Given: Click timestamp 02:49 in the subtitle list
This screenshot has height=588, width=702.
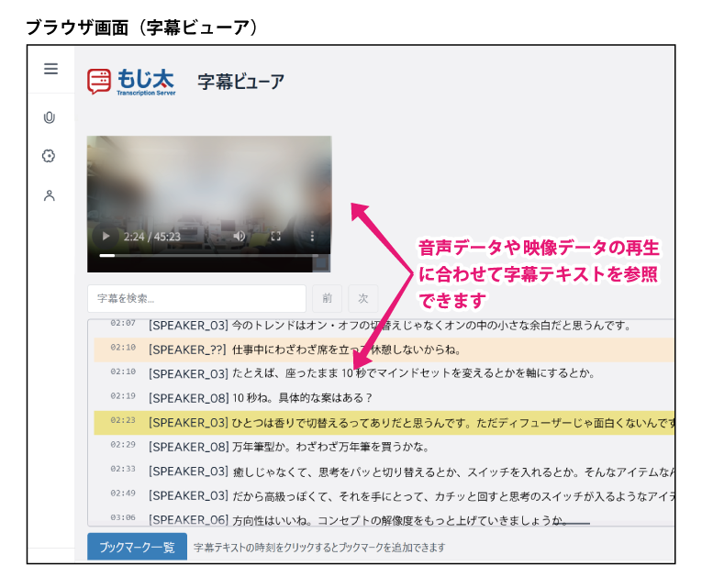Looking at the screenshot, I should [123, 494].
